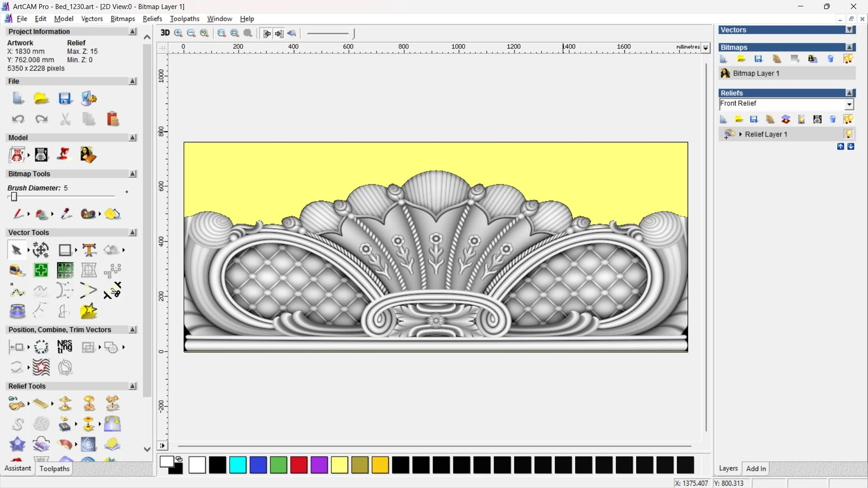Click the 3D view button
Viewport: 868px width, 488px height.
[165, 33]
